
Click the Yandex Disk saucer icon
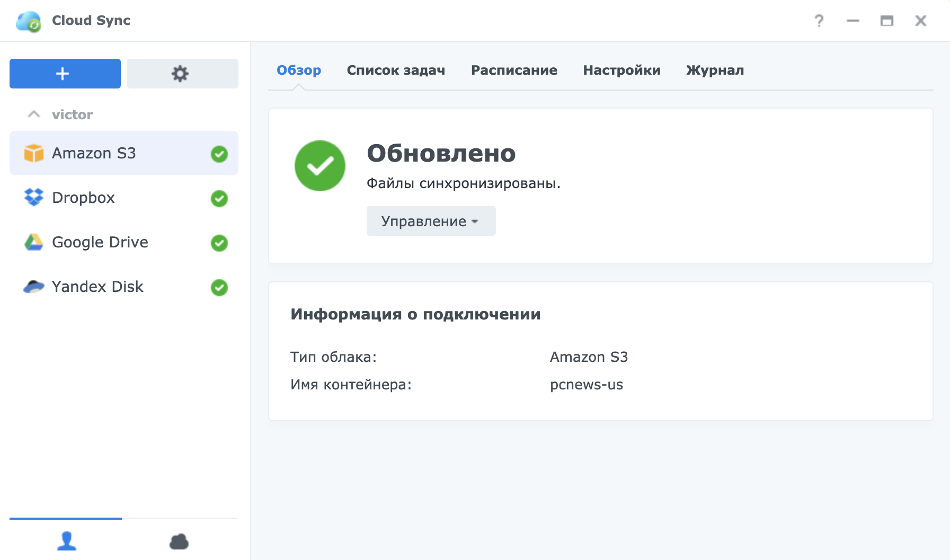[x=34, y=287]
